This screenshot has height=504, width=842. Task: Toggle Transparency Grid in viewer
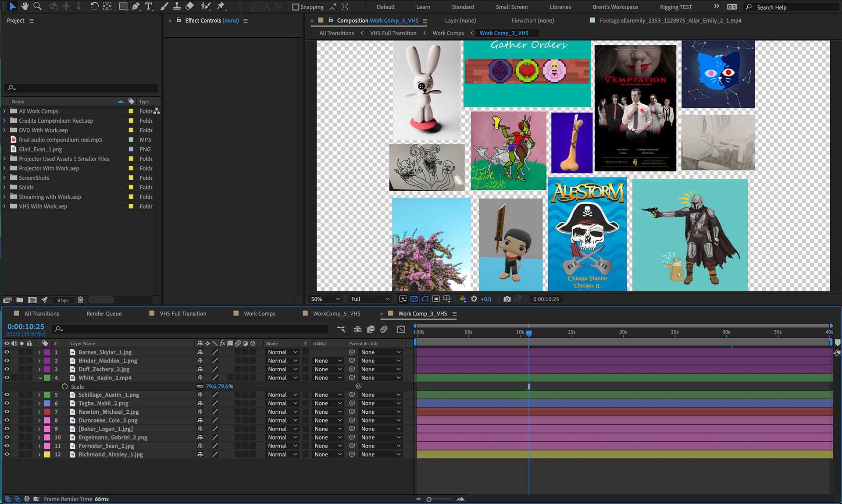coord(414,299)
